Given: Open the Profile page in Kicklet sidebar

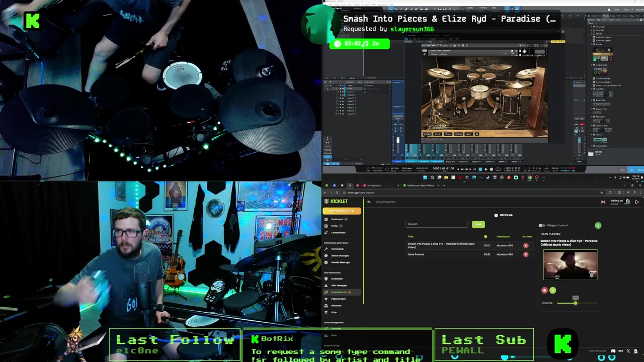Looking at the screenshot, I should point(334,226).
